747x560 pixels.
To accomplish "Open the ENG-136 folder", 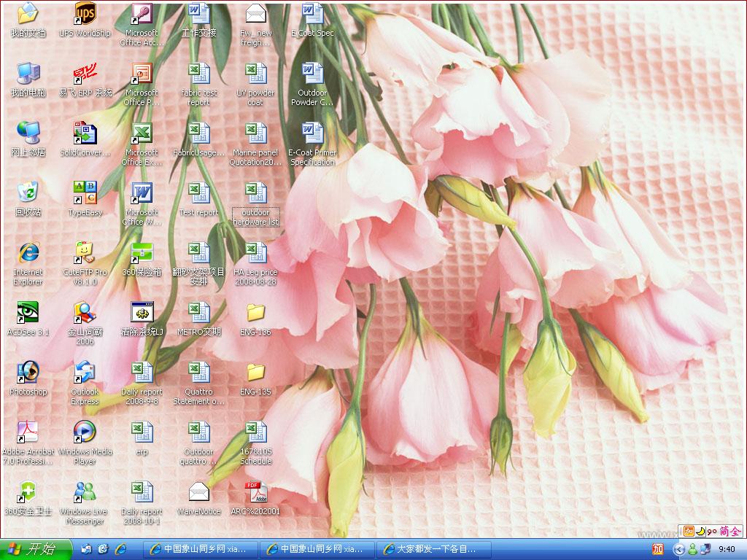I will (256, 319).
